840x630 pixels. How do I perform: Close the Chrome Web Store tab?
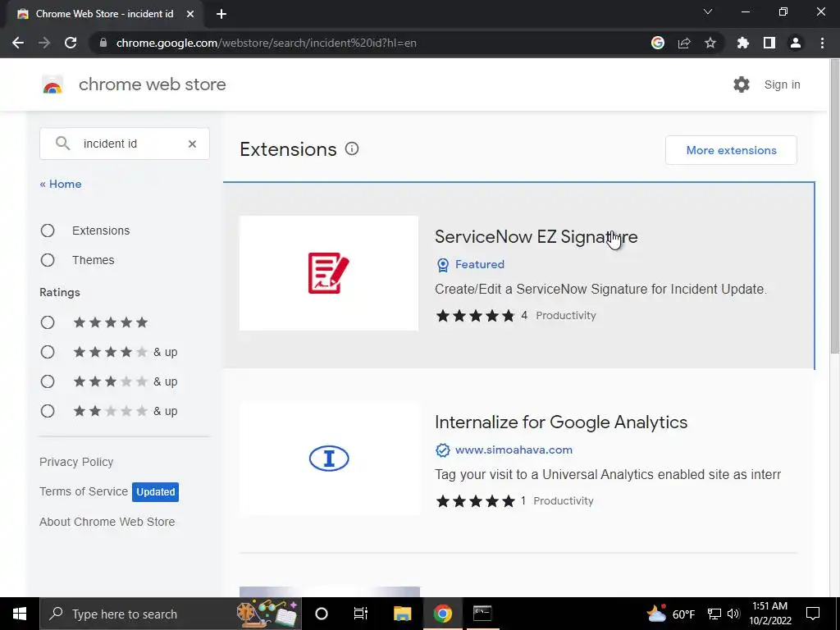coord(190,14)
